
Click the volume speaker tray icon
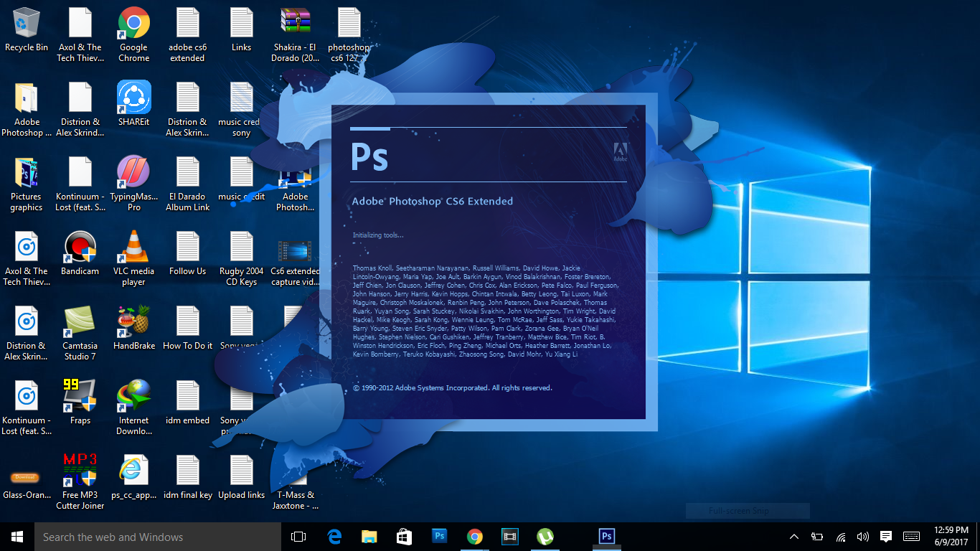click(863, 537)
